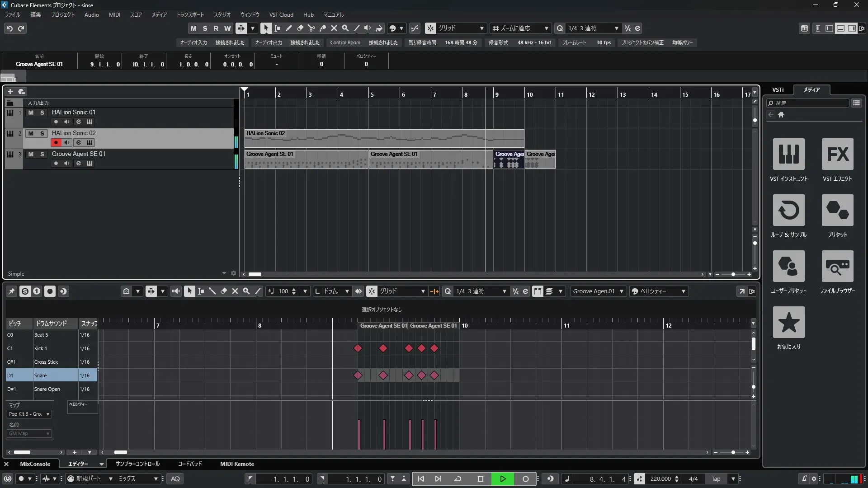Switch to the MixConsole tab
The width and height of the screenshot is (868, 488).
[35, 464]
